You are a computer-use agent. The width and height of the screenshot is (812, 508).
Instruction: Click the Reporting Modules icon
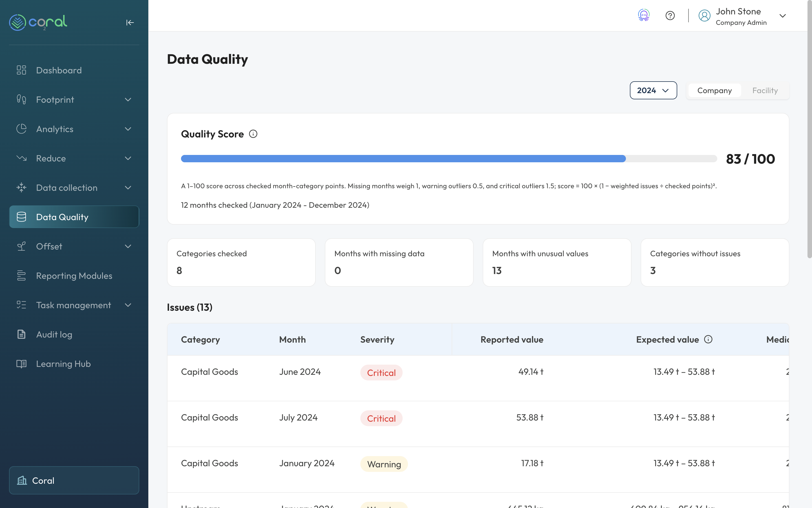click(x=21, y=276)
